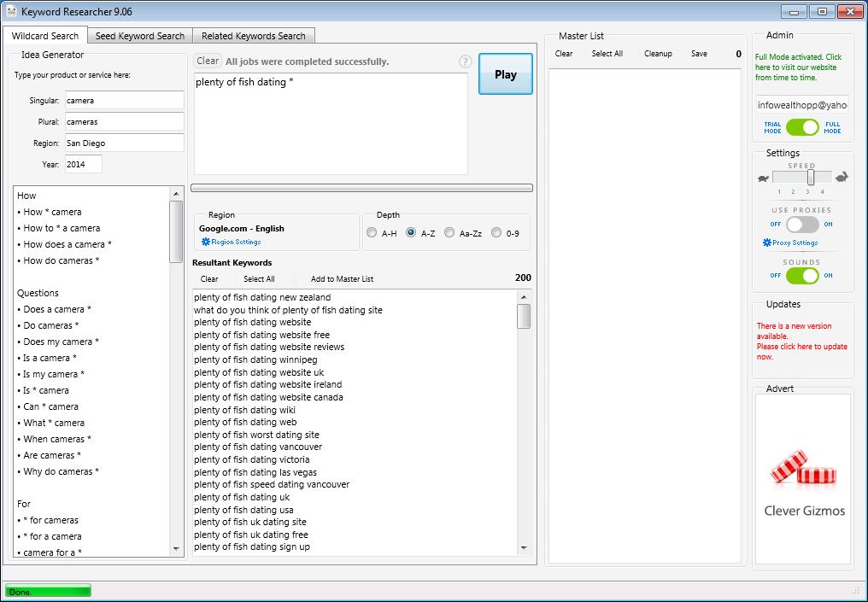The image size is (868, 602).
Task: Select result 'plenty of fish dating sign up'
Action: tap(252, 546)
